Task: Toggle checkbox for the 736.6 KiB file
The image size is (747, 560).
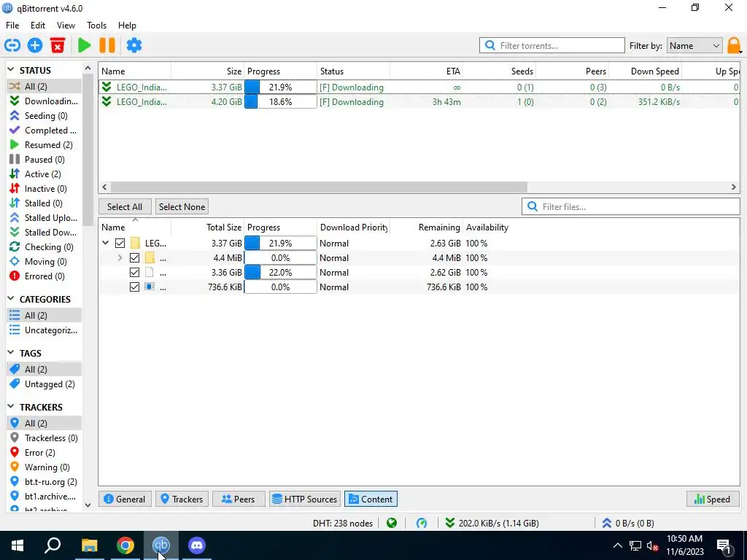Action: point(134,287)
